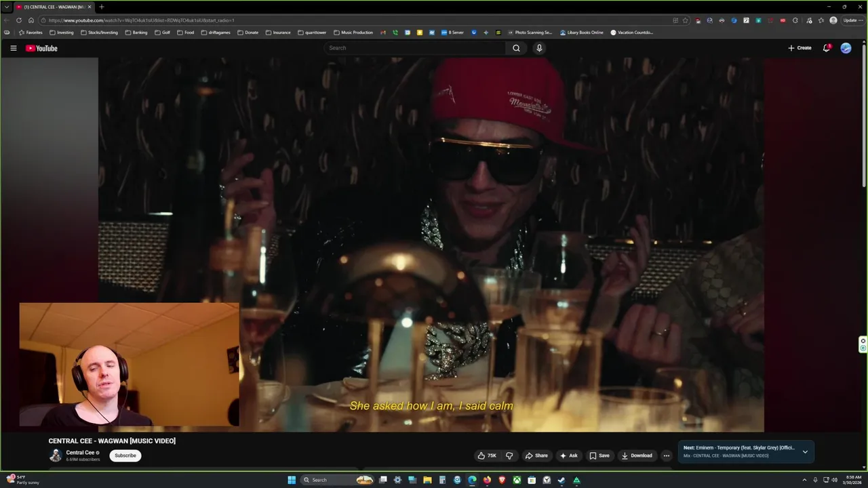Click the Windows taskbar search box
Image resolution: width=868 pixels, height=488 pixels.
(337, 480)
